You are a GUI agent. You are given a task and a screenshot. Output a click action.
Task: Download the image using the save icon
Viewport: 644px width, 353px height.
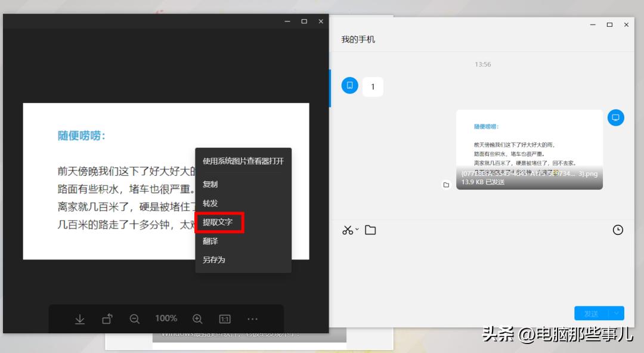coord(80,318)
